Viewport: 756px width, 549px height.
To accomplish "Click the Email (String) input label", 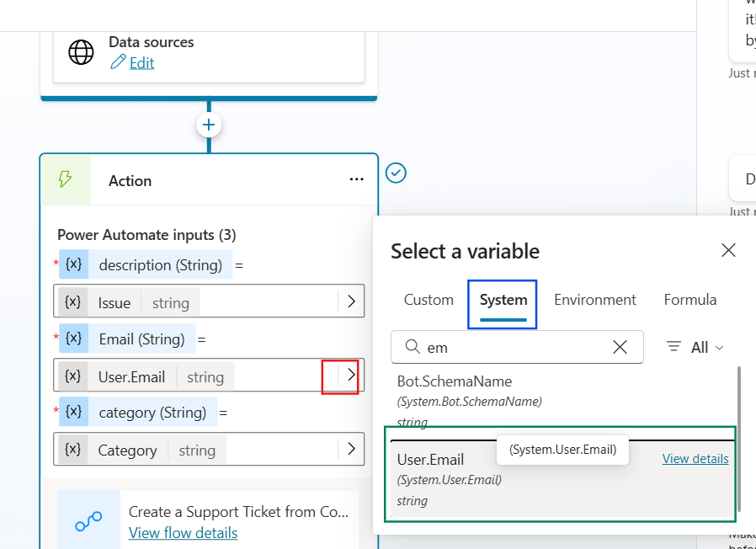I will pyautogui.click(x=141, y=338).
